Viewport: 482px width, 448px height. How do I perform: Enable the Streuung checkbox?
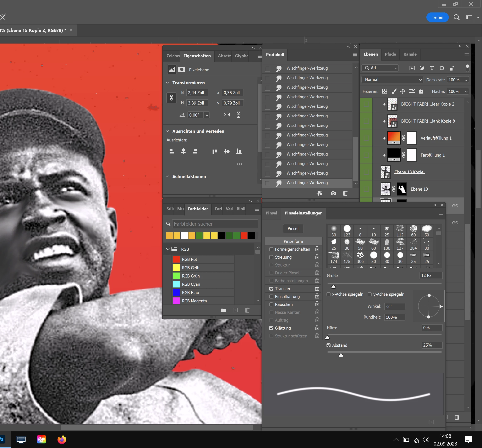pyautogui.click(x=271, y=257)
